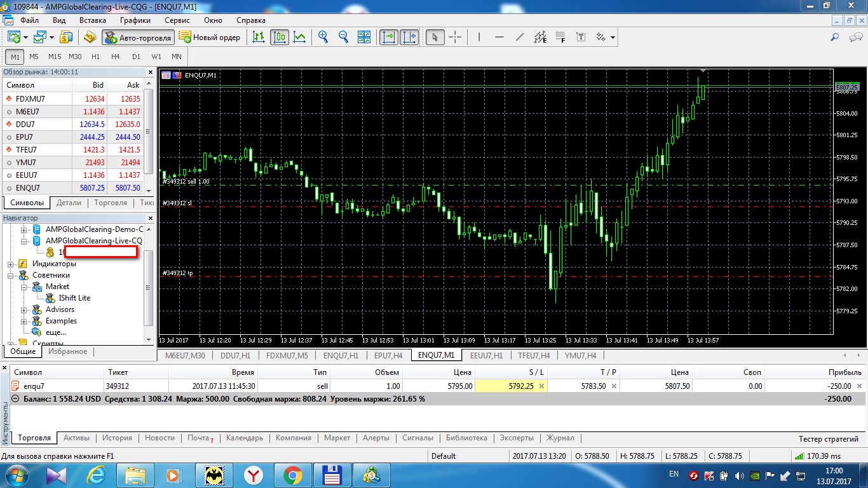Select the arrows drawing tool icon

point(600,37)
